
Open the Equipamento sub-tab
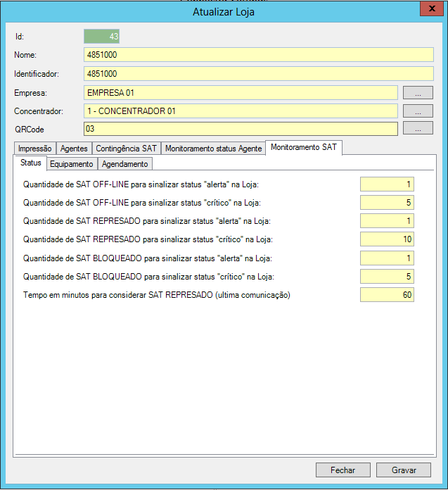tap(71, 164)
